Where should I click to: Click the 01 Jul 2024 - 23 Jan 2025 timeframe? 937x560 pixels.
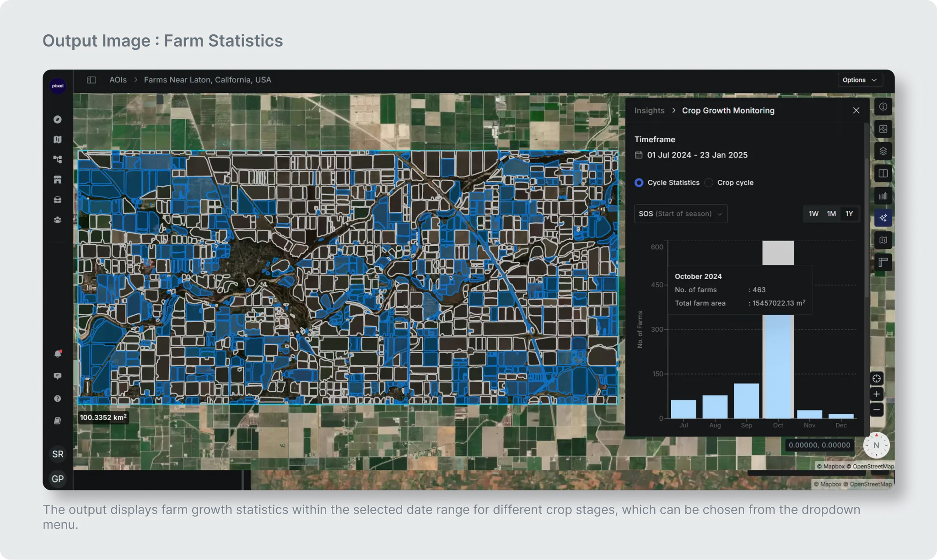point(697,155)
